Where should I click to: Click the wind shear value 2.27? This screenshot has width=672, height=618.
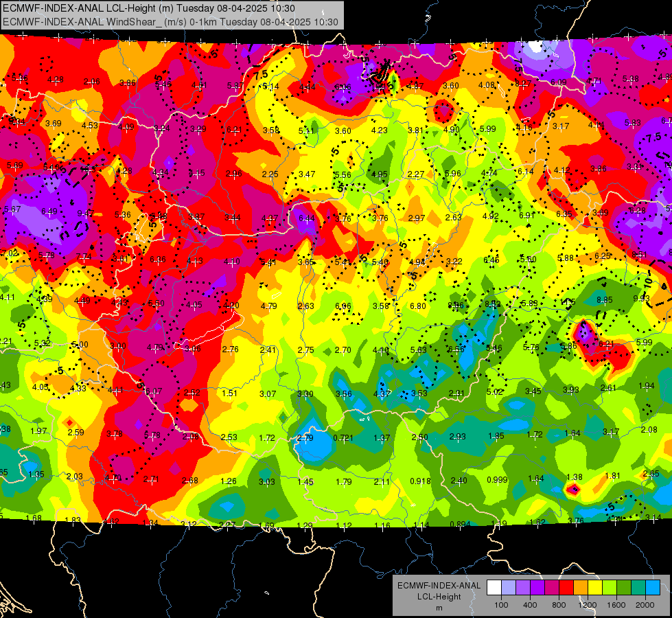(x=416, y=174)
